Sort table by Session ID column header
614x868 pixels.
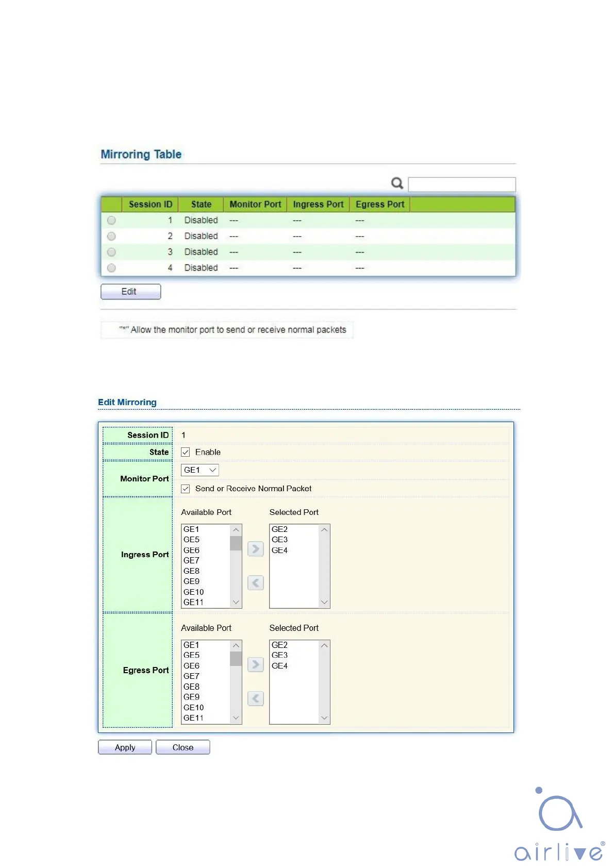(x=150, y=205)
